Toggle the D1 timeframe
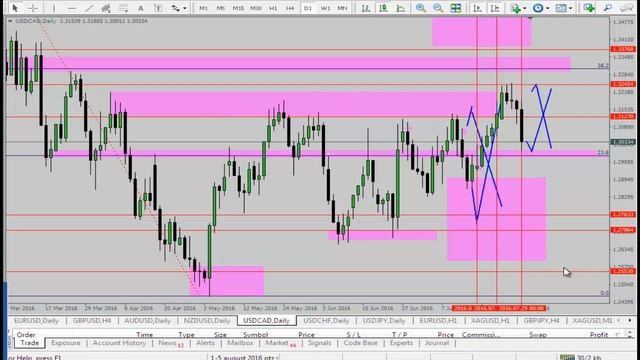 click(308, 8)
